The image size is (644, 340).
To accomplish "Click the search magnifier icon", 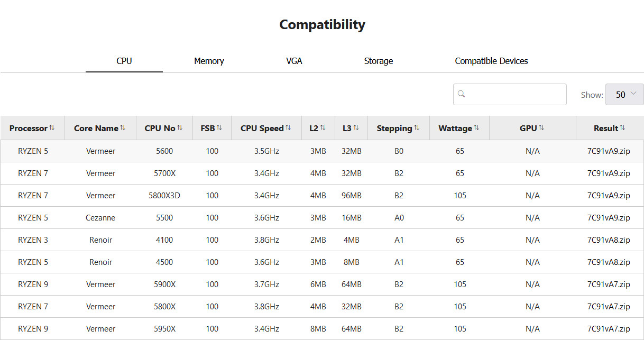I will (461, 94).
